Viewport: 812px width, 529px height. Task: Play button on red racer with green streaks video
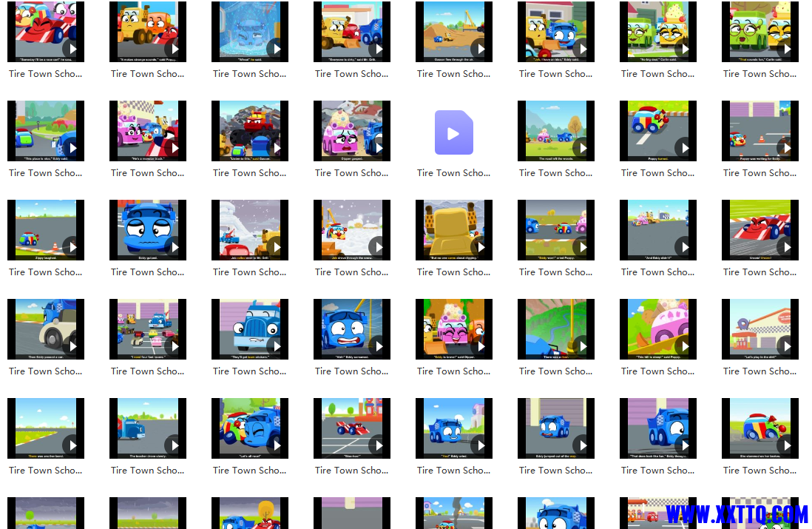785,247
